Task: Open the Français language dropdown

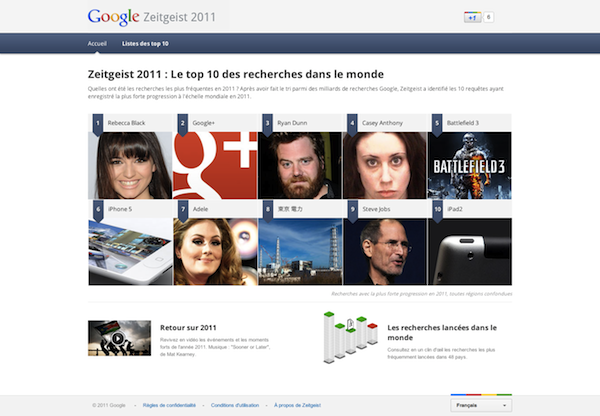Action: tap(481, 405)
